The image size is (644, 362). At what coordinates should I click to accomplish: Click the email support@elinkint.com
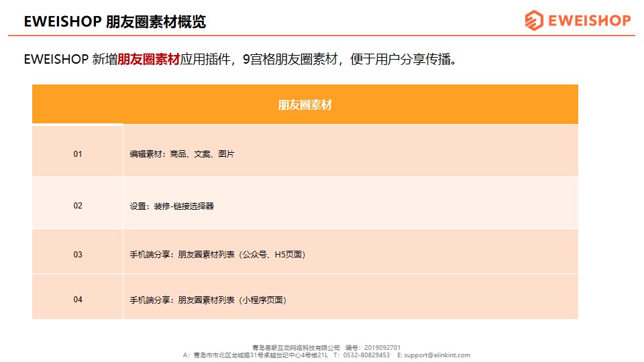(437, 355)
